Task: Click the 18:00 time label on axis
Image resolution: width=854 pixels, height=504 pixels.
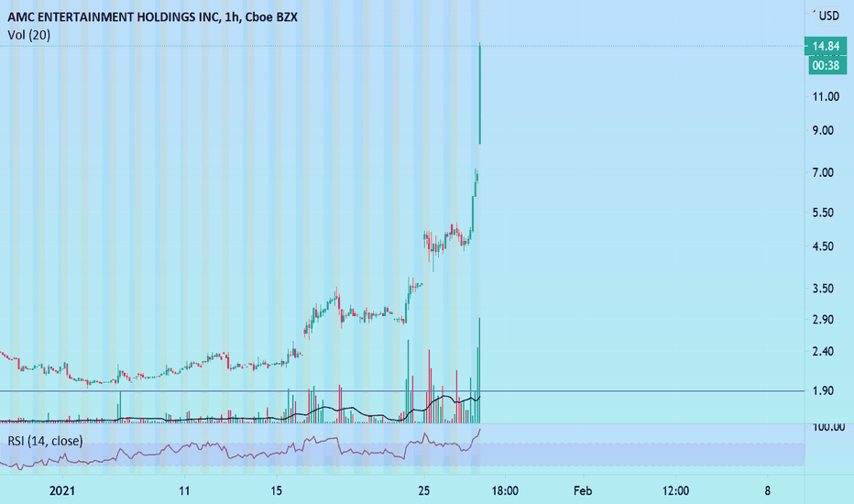Action: click(x=505, y=491)
